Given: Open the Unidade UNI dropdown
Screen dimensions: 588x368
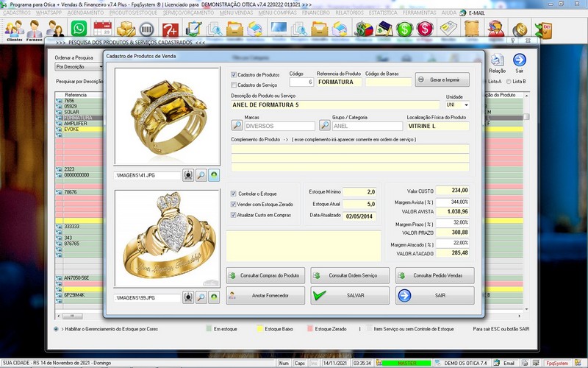Looking at the screenshot, I should [466, 105].
